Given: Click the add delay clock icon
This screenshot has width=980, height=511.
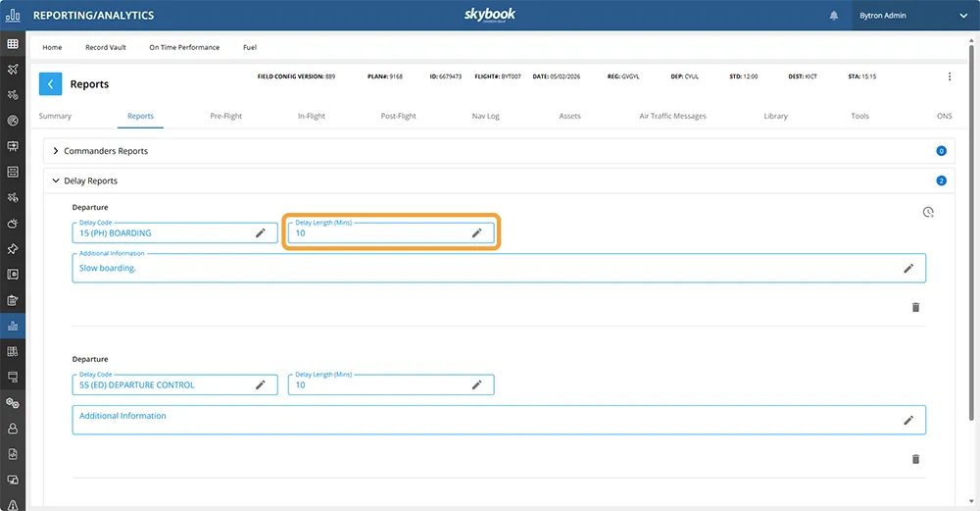Looking at the screenshot, I should click(x=928, y=212).
